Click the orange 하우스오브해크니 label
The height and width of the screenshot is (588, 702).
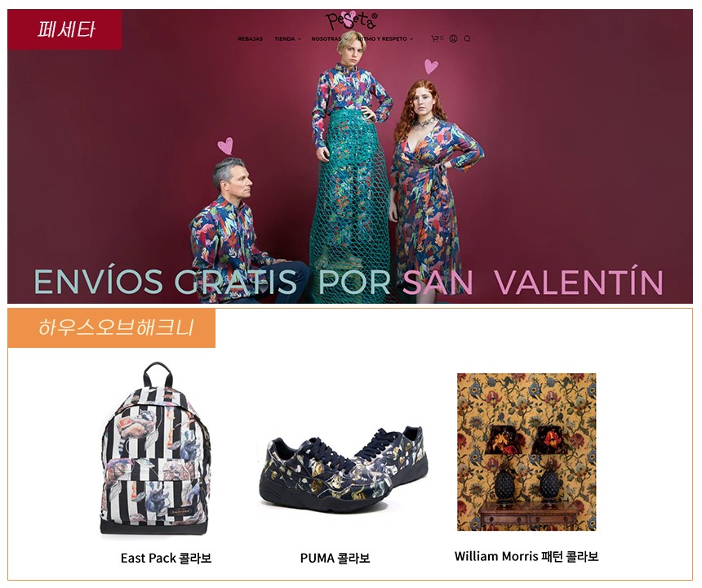112,327
